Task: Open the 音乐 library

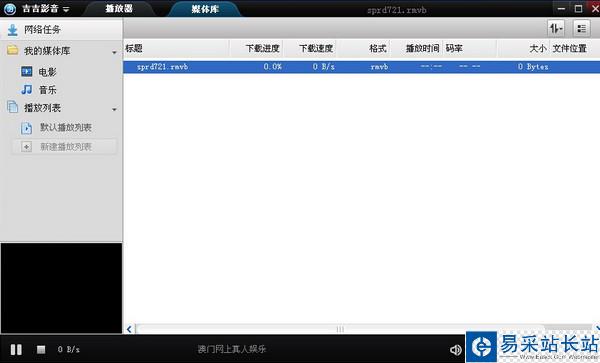Action: [x=47, y=90]
